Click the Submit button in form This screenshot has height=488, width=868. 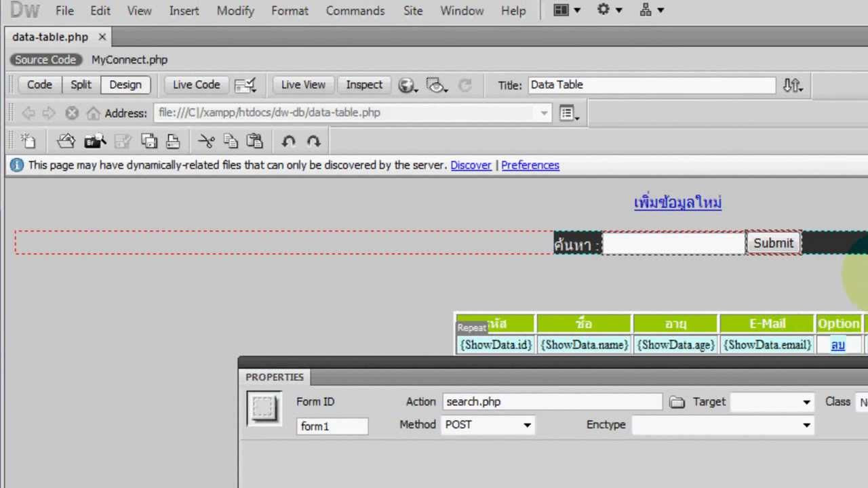(773, 243)
